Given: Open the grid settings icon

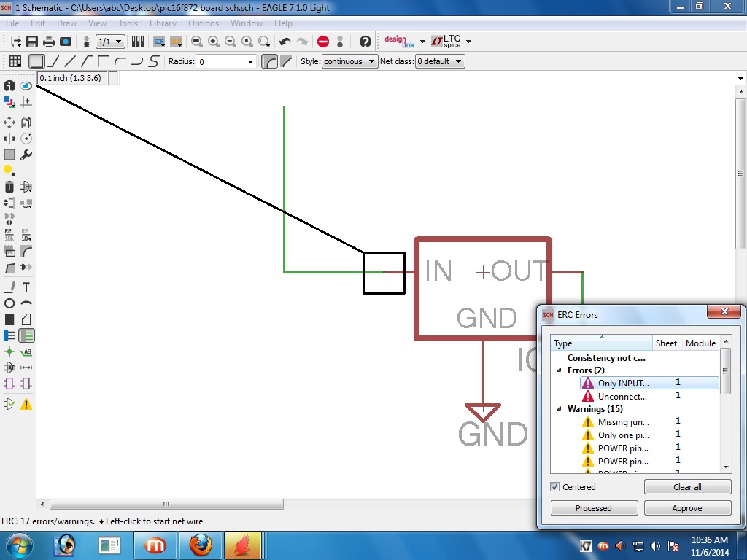Looking at the screenshot, I should click(x=15, y=61).
